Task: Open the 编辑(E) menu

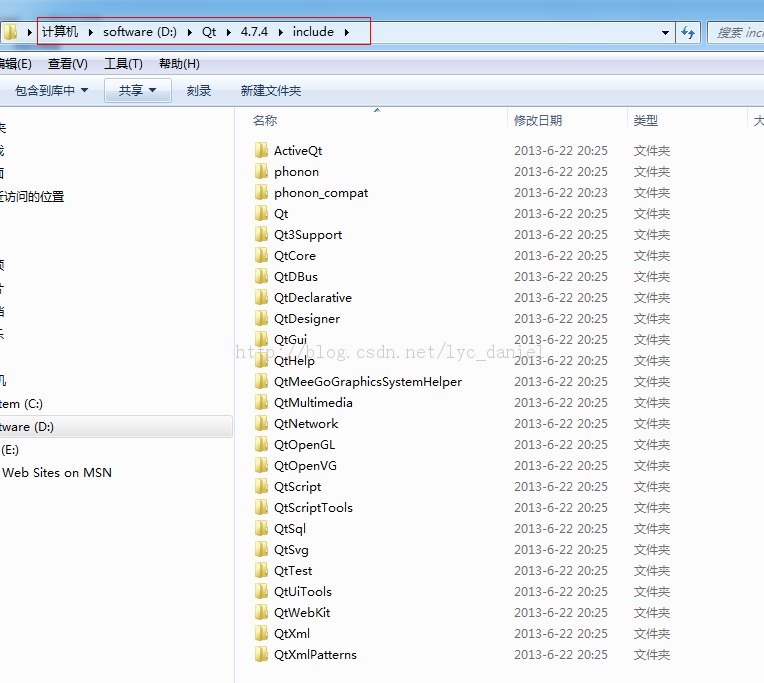Action: 16,64
